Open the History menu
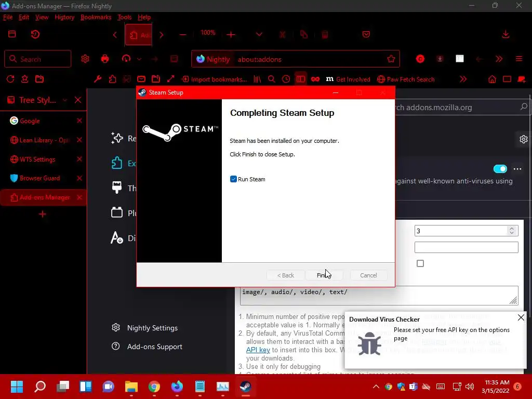Screen dimensions: 532x399 click(x=64, y=17)
